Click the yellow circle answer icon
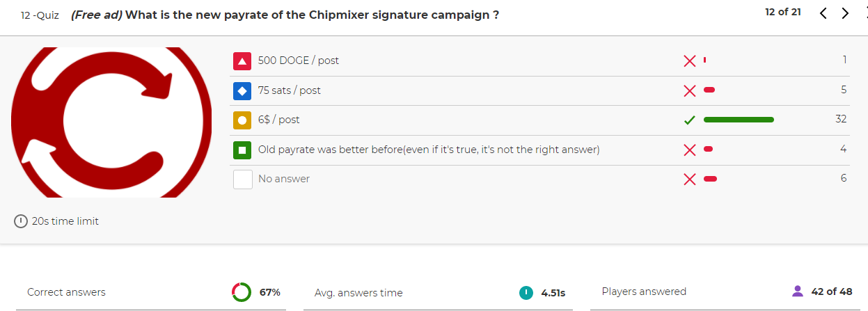The height and width of the screenshot is (311, 868). [x=242, y=120]
